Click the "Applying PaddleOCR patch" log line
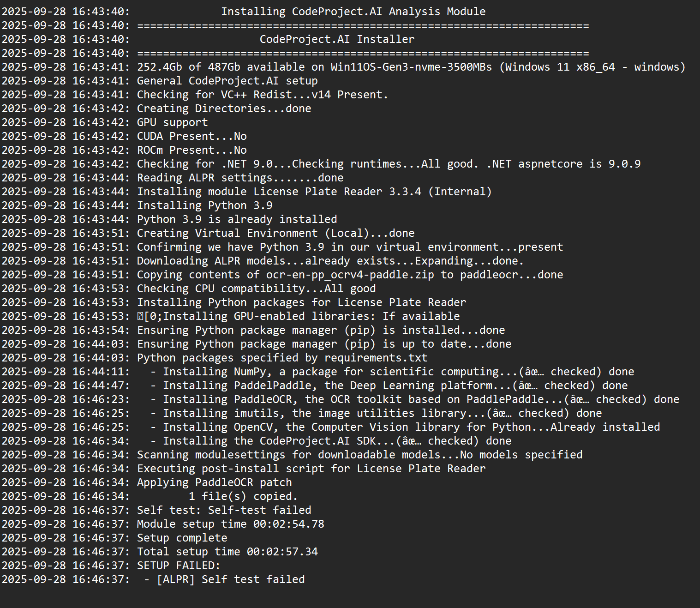Image resolution: width=700 pixels, height=608 pixels. pyautogui.click(x=214, y=482)
